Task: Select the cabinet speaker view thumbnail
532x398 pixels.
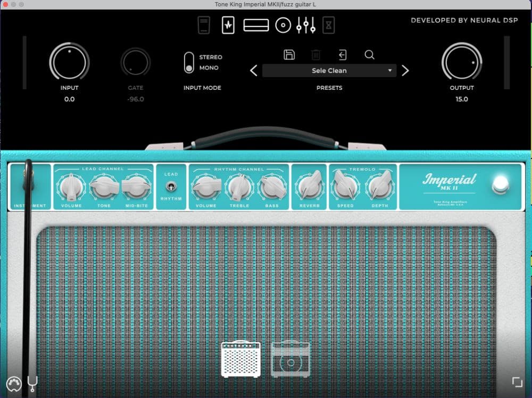Action: [291, 359]
